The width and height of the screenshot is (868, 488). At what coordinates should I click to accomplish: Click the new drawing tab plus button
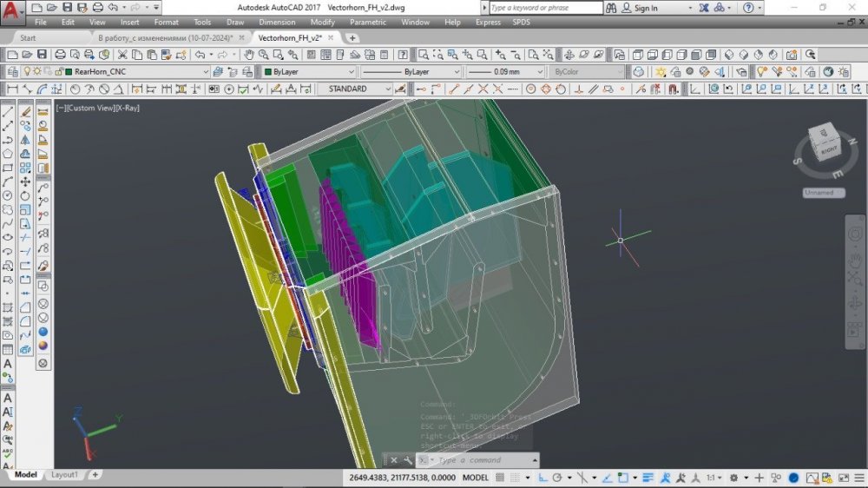pos(352,38)
